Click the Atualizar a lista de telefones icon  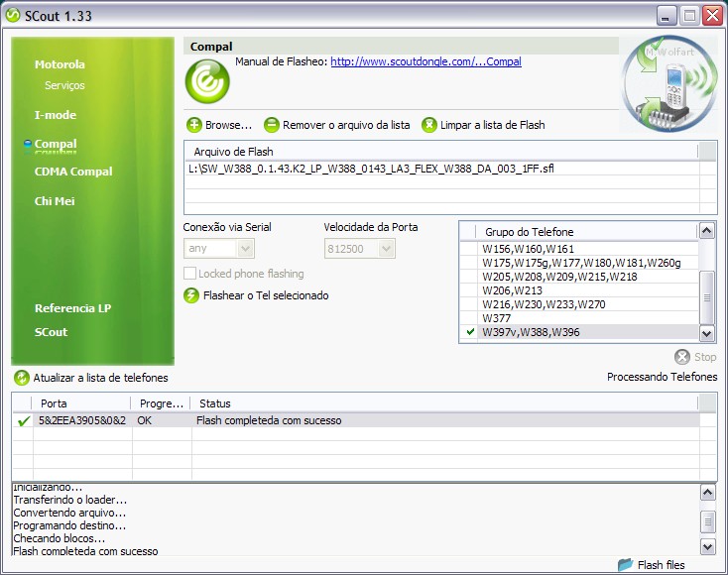(x=21, y=378)
